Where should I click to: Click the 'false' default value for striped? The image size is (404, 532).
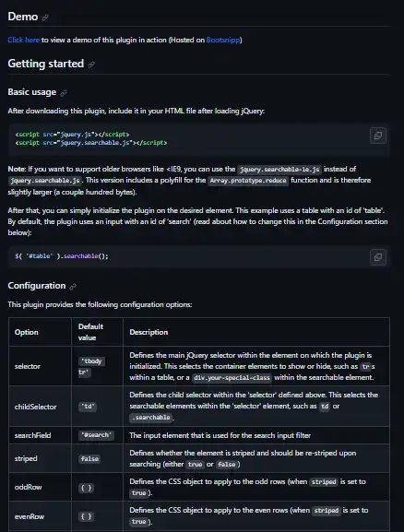(x=89, y=459)
